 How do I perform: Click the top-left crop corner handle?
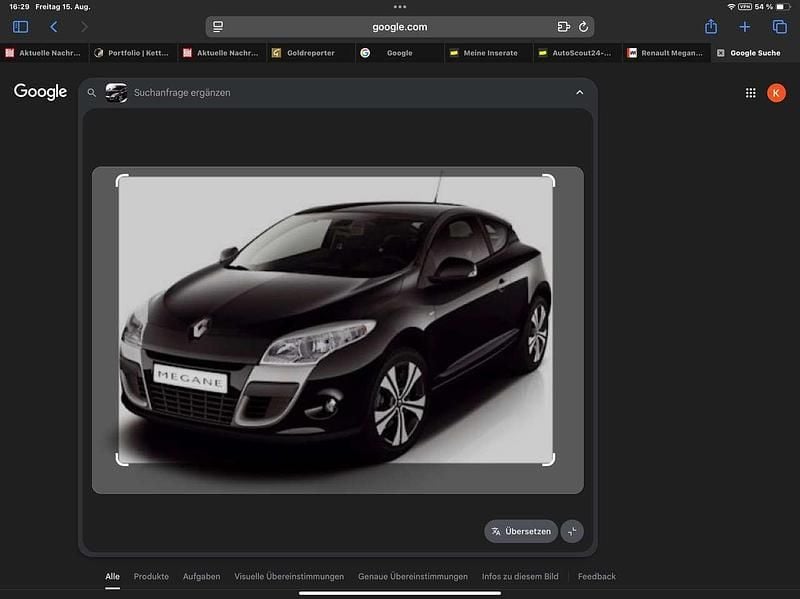pos(121,180)
